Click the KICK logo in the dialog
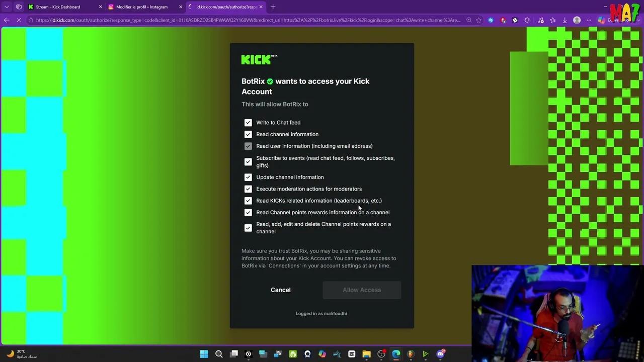This screenshot has height=362, width=644. (259, 60)
